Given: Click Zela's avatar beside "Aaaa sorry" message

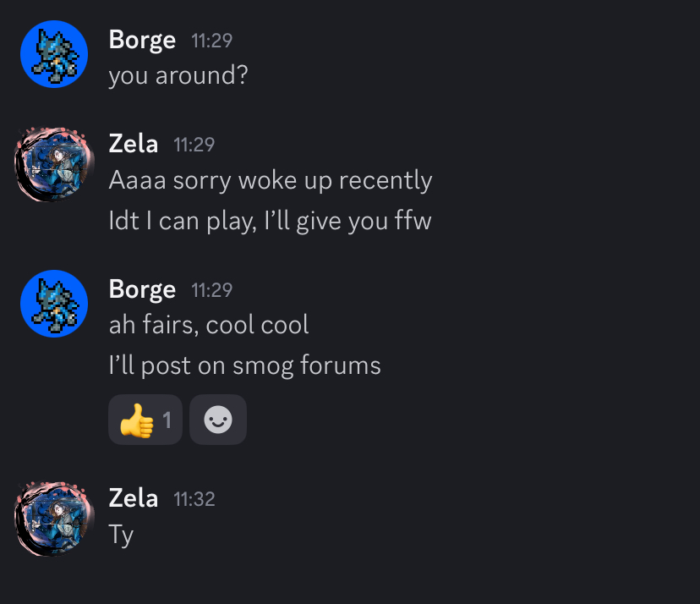Looking at the screenshot, I should click(x=54, y=164).
